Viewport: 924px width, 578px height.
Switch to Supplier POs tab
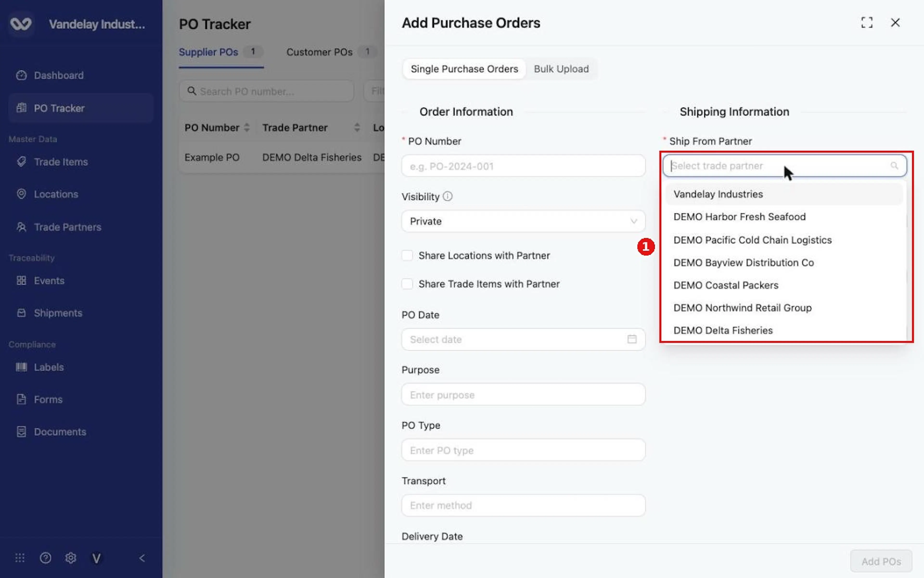click(x=221, y=52)
